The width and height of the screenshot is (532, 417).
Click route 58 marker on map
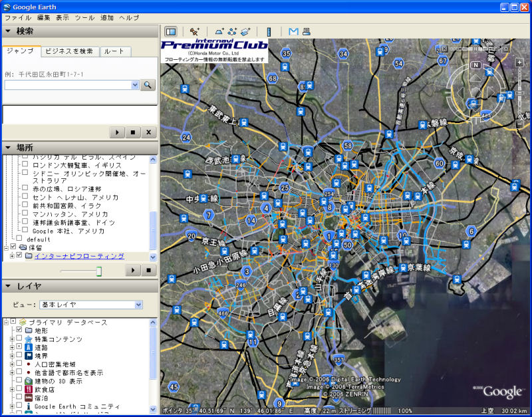(x=348, y=146)
